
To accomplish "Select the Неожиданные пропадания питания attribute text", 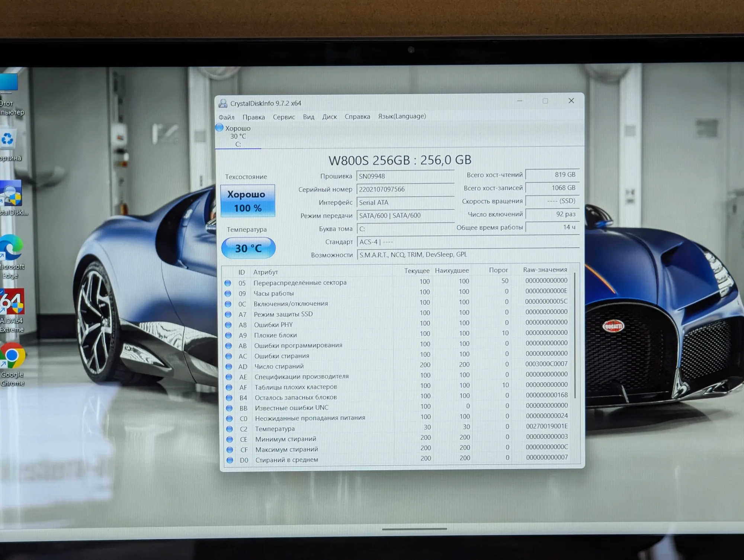I will pyautogui.click(x=310, y=418).
